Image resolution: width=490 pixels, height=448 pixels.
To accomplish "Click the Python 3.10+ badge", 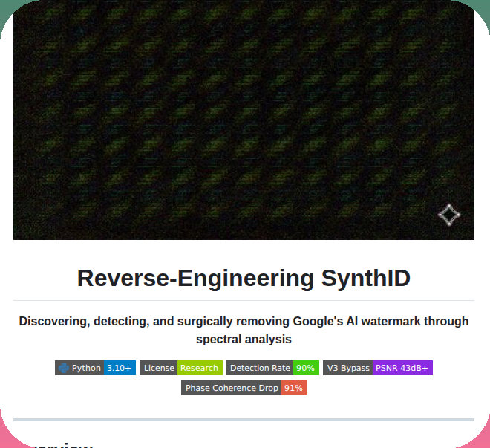I will [x=95, y=368].
